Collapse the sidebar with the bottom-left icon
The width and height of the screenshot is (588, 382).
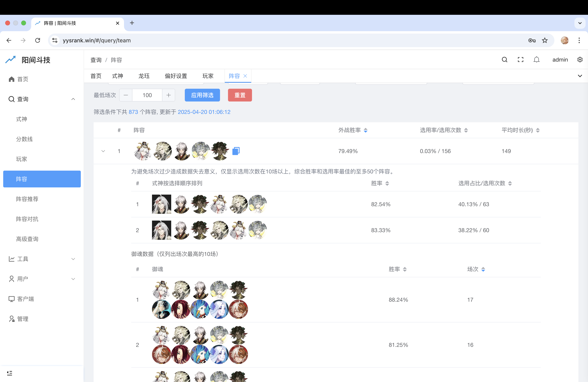click(x=10, y=373)
